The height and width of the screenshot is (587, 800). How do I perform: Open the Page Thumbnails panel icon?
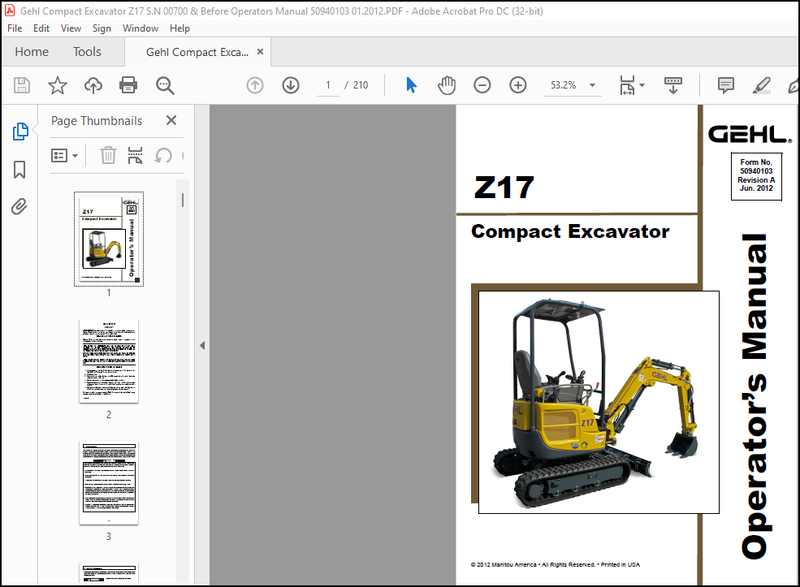[x=20, y=130]
